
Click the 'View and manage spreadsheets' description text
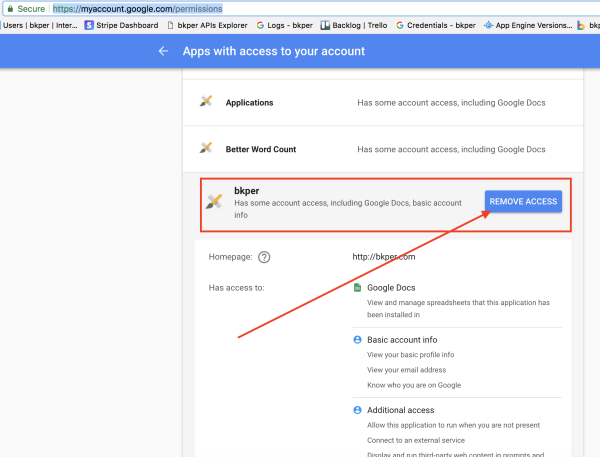458,308
